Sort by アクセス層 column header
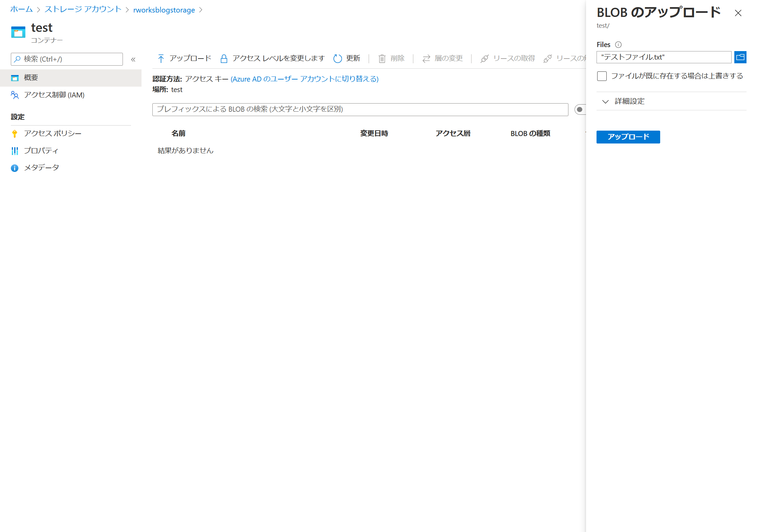This screenshot has height=532, width=757. click(x=453, y=134)
